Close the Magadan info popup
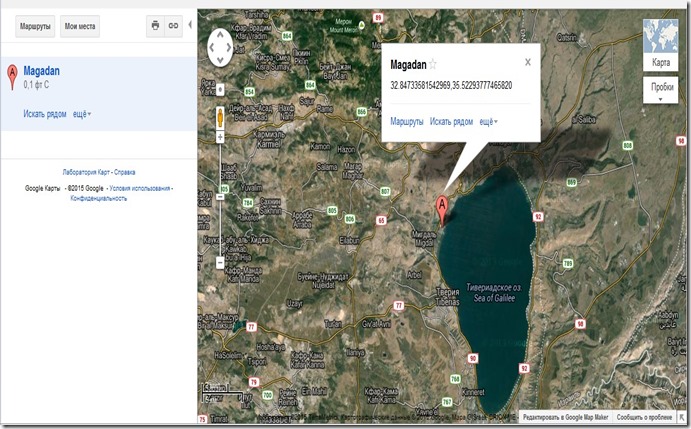The height and width of the screenshot is (429, 691). [528, 62]
